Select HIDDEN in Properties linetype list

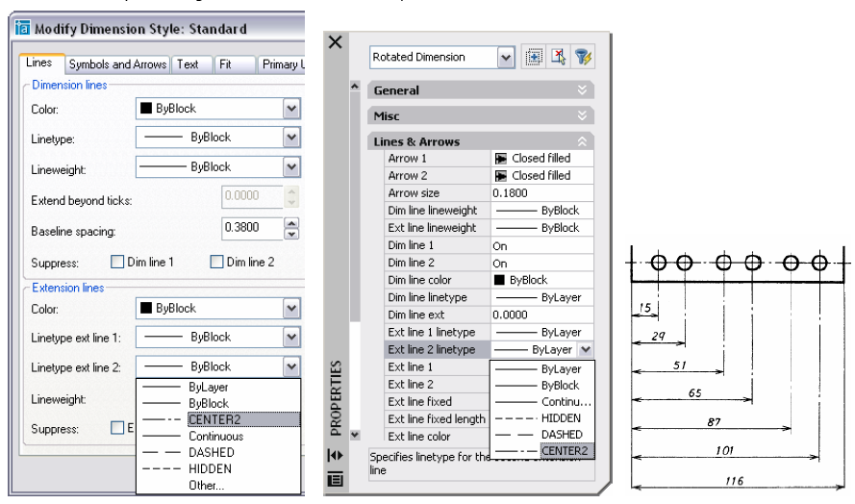(542, 418)
